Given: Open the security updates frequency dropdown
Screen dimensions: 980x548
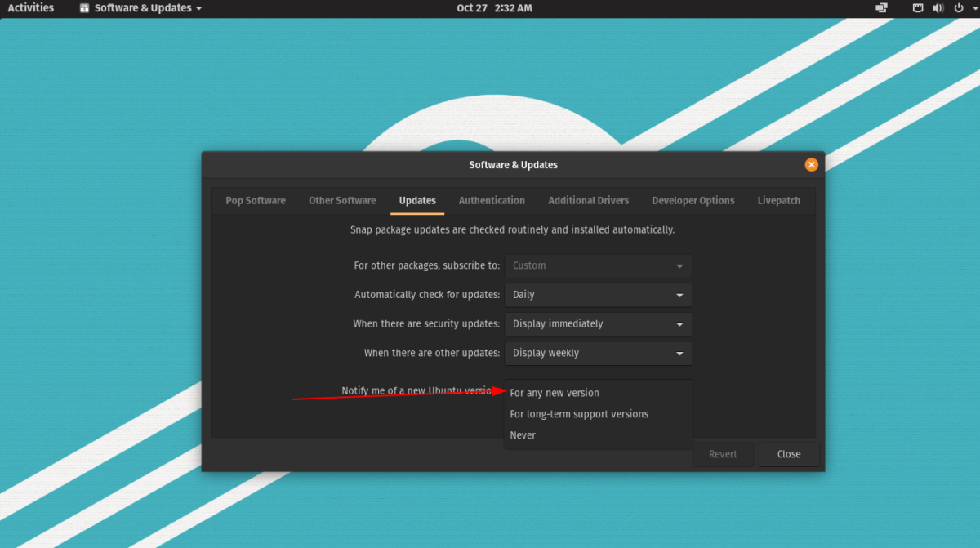Looking at the screenshot, I should tap(598, 323).
